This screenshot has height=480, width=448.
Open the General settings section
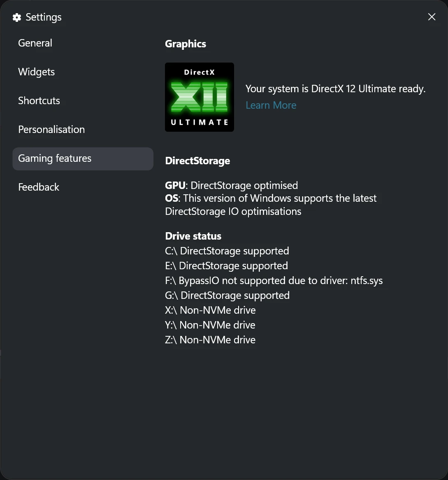point(35,43)
